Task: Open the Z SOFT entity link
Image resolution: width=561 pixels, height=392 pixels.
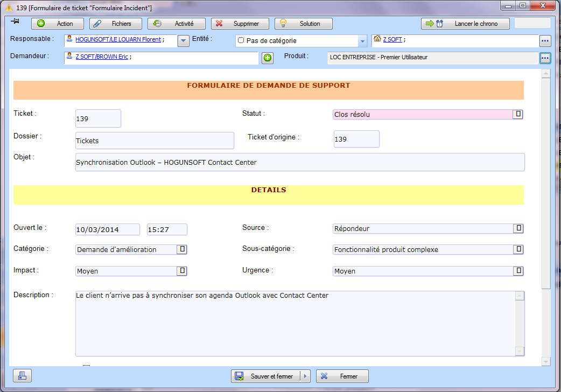Action: click(x=392, y=39)
